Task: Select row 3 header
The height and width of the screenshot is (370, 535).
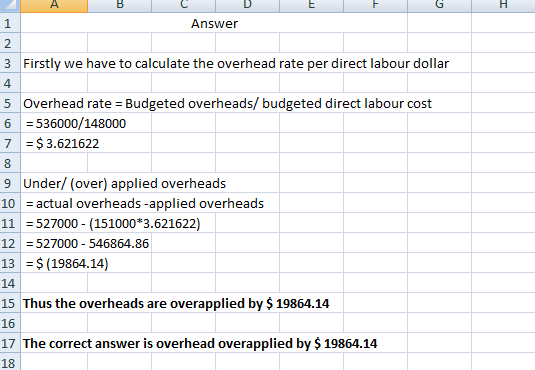Action: click(10, 63)
